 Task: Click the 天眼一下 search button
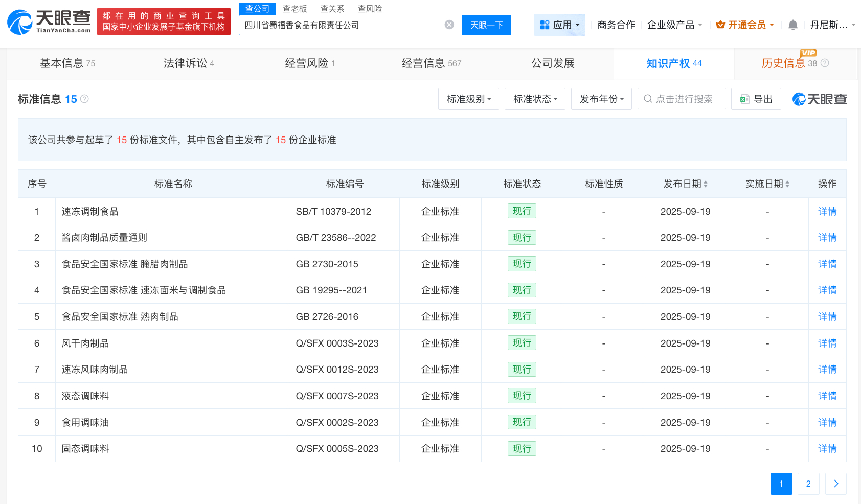click(x=486, y=25)
